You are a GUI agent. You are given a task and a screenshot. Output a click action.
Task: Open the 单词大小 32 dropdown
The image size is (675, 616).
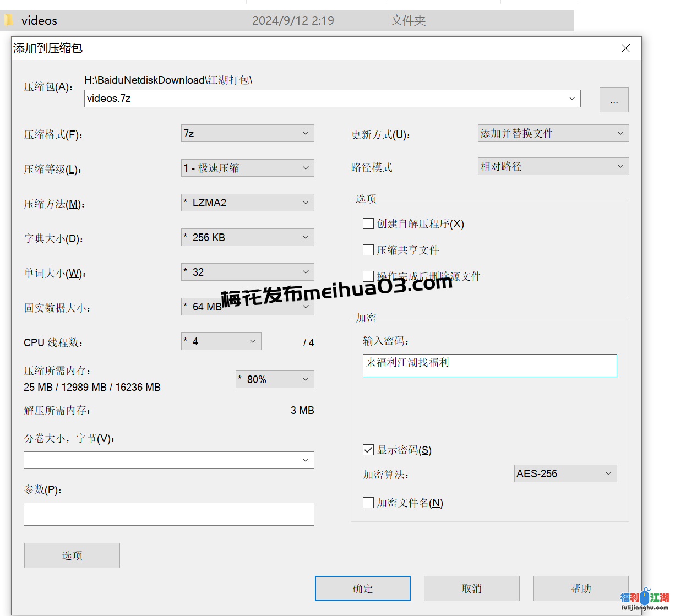(247, 272)
